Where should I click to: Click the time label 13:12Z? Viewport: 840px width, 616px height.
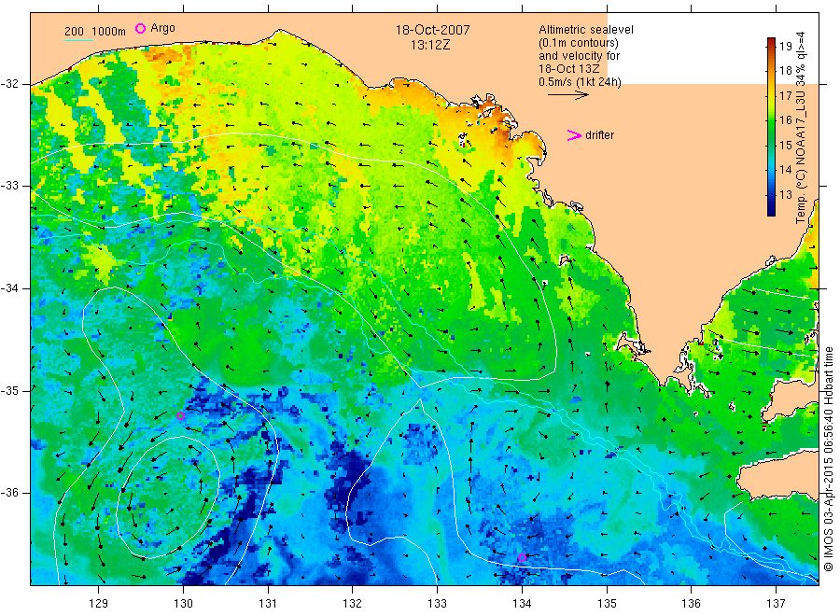[x=430, y=45]
